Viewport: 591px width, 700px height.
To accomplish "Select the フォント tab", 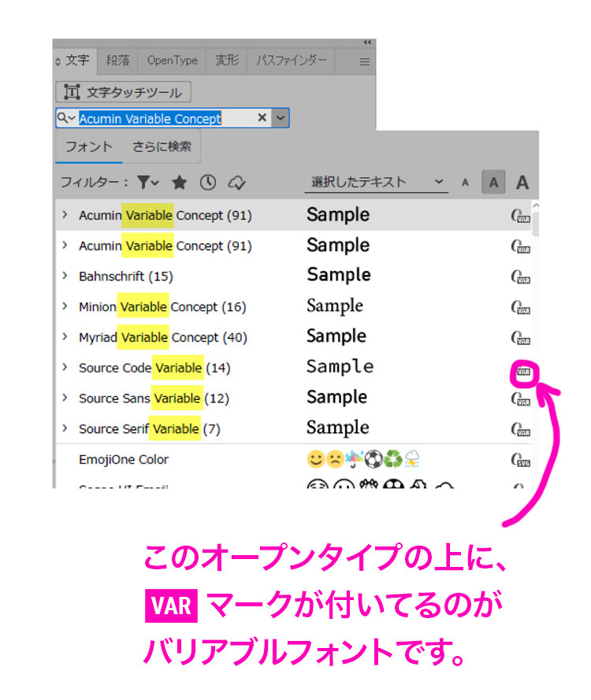I will point(89,146).
